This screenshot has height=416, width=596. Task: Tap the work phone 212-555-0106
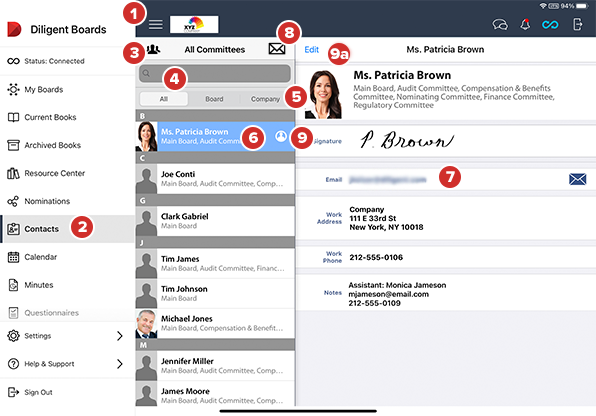pyautogui.click(x=376, y=257)
